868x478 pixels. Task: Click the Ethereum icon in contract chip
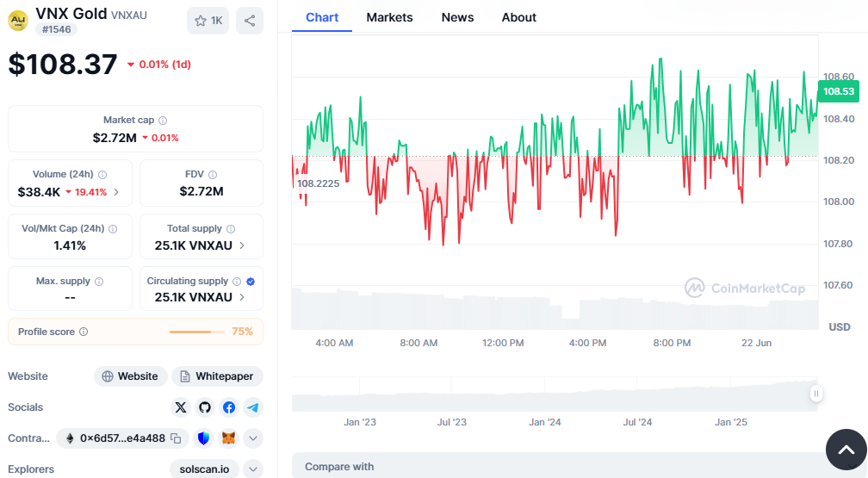pos(70,438)
